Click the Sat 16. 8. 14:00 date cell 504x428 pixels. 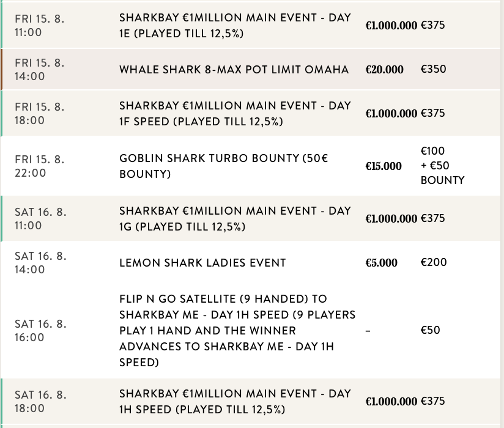pos(40,263)
